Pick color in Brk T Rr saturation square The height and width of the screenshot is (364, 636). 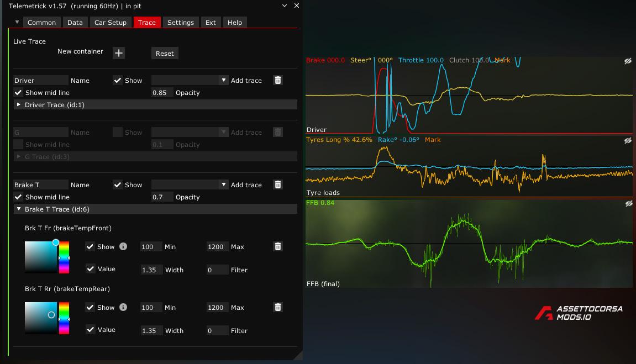[41, 318]
